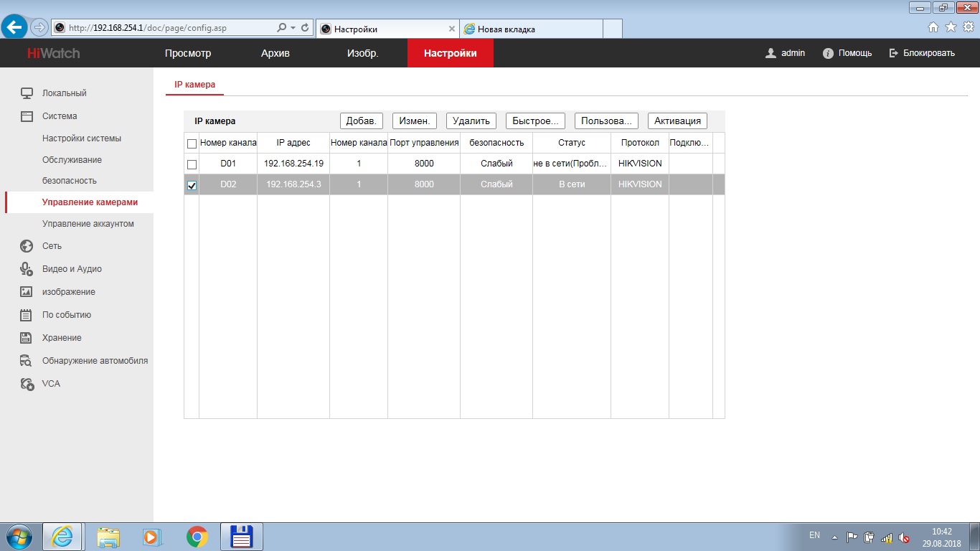This screenshot has width=980, height=551.
Task: Open Настройки системы in the sidebar
Action: point(82,138)
